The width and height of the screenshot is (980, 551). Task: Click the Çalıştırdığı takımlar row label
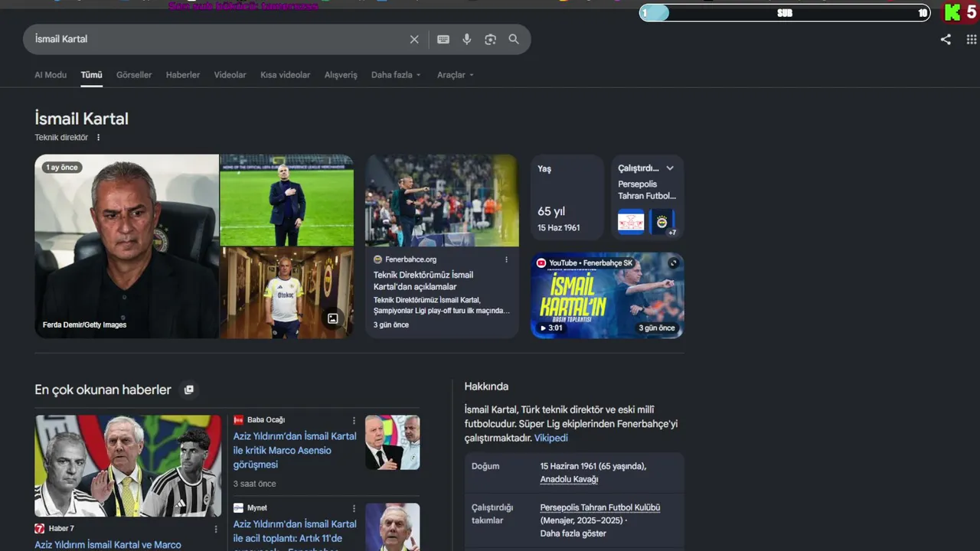click(x=492, y=514)
